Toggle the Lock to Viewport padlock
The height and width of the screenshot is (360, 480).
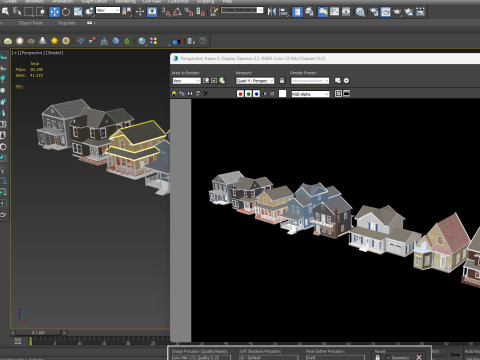282,81
